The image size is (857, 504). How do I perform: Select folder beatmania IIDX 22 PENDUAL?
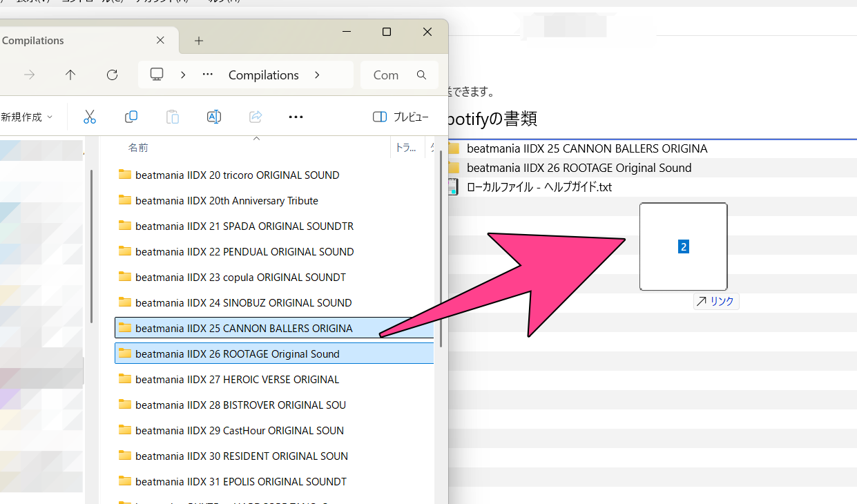[274, 252]
